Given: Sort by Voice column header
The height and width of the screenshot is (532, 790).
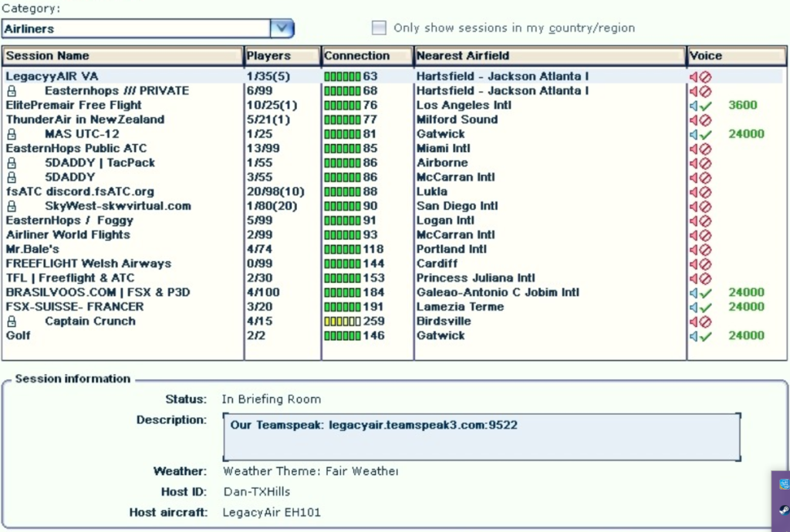Looking at the screenshot, I should click(x=737, y=56).
